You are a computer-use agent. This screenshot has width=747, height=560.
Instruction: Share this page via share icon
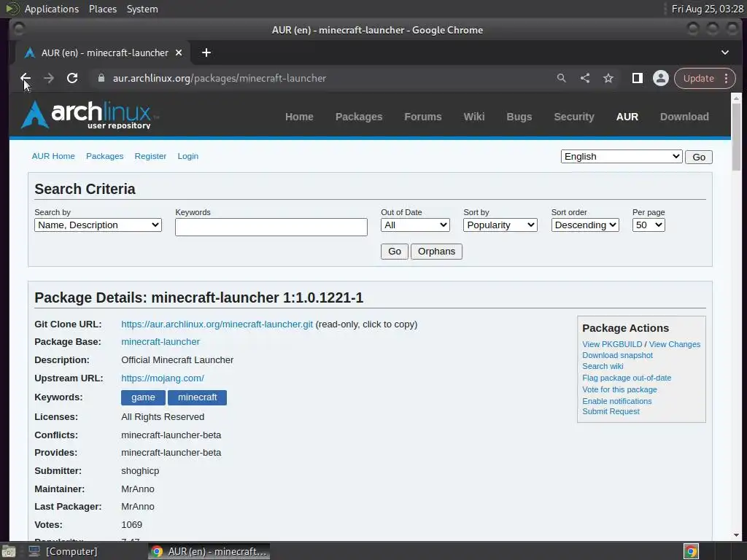click(585, 78)
